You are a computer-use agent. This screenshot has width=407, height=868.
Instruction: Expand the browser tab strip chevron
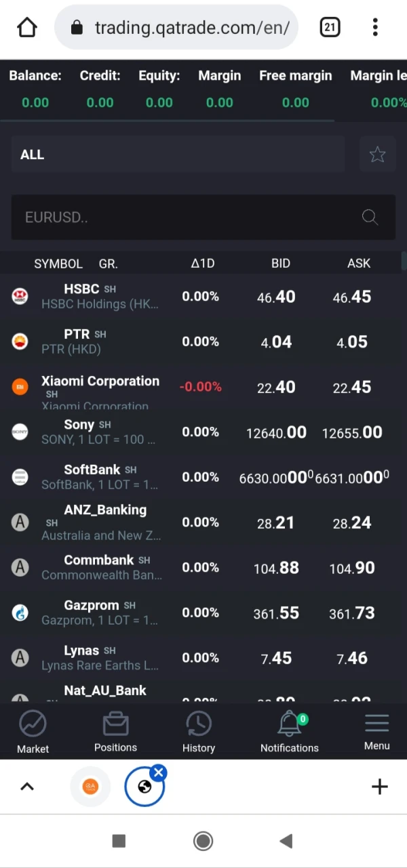27,787
